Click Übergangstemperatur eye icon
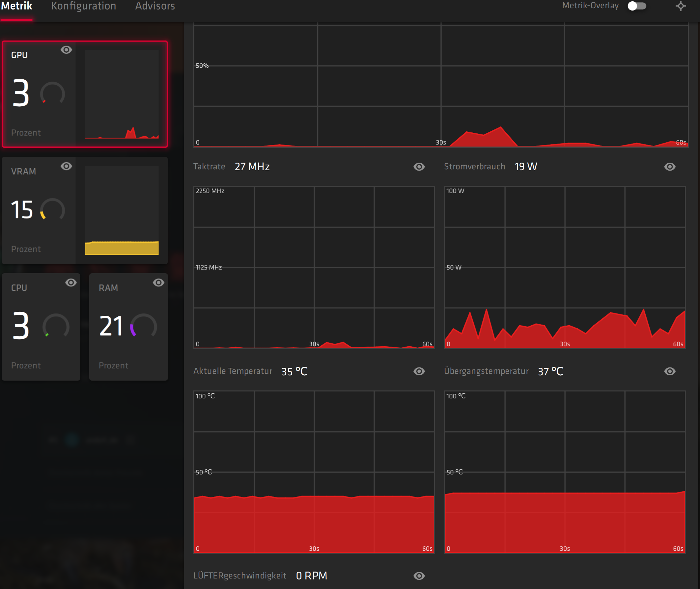 click(x=670, y=371)
